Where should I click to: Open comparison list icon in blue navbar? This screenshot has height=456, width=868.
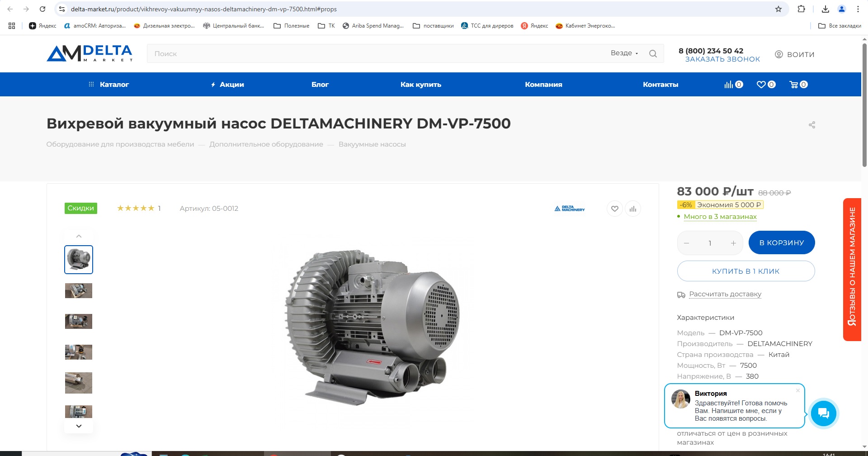733,85
